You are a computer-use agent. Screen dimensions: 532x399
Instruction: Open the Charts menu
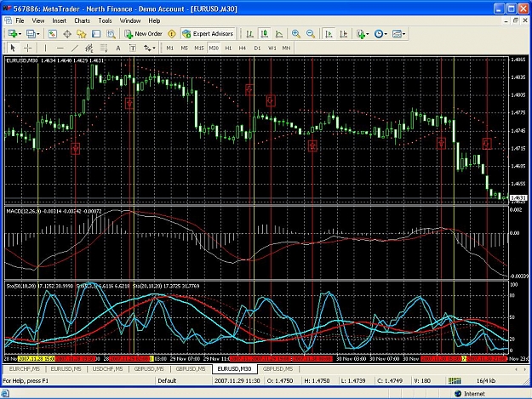tap(82, 20)
